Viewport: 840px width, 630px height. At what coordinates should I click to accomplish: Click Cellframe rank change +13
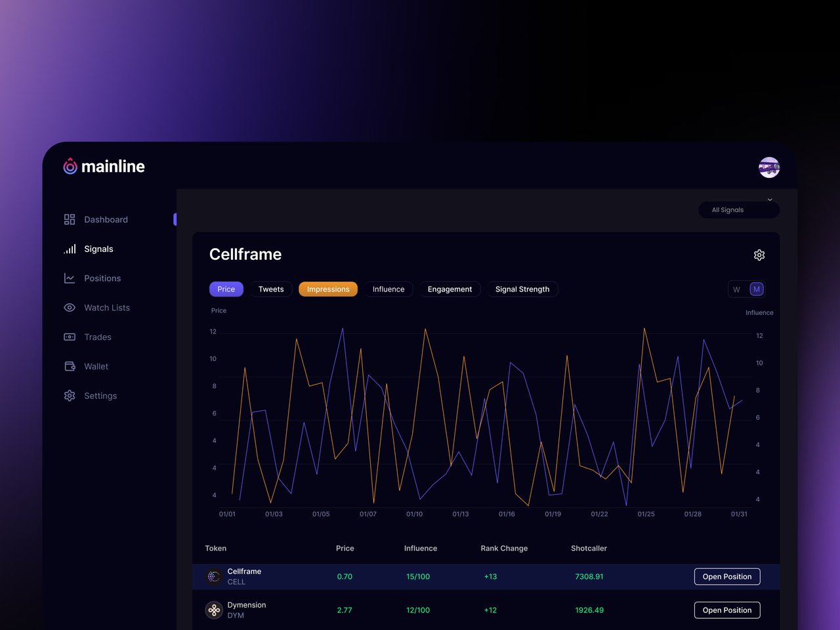tap(490, 577)
